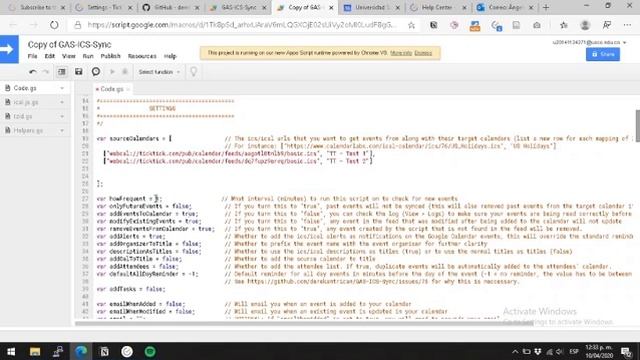Image resolution: width=640 pixels, height=360 pixels.
Task: Open the File menu
Action: pos(32,56)
